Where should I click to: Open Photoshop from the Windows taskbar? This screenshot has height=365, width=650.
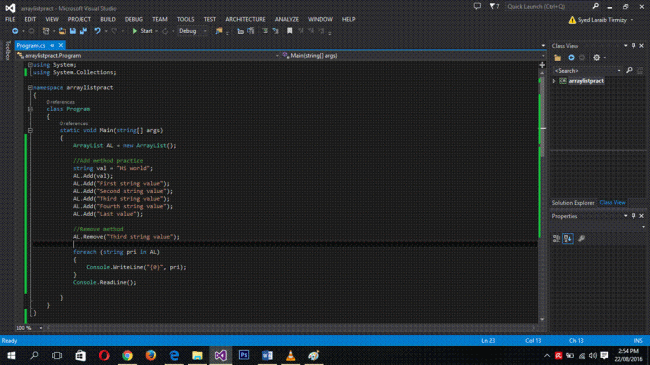[244, 355]
